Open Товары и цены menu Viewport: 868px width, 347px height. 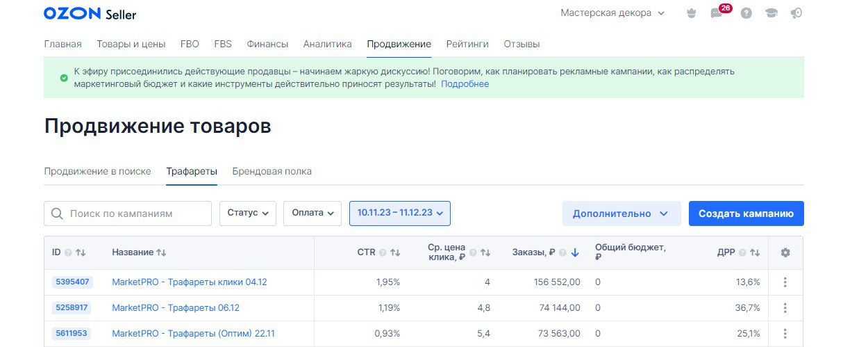(x=131, y=44)
